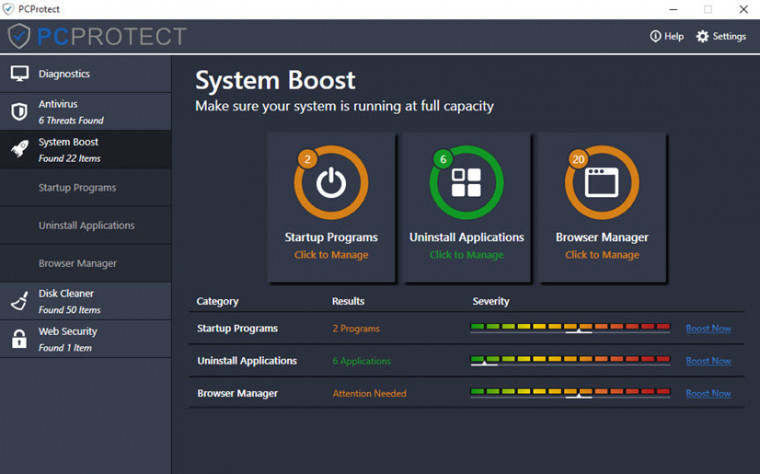Click the '2 Programs' result text
The width and height of the screenshot is (760, 474).
(356, 329)
